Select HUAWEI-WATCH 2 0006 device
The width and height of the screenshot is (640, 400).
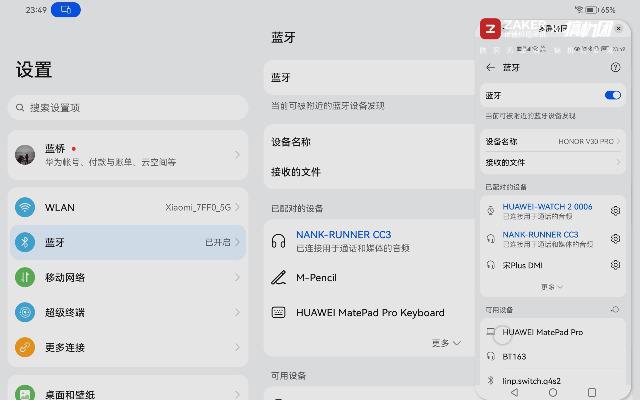point(547,211)
